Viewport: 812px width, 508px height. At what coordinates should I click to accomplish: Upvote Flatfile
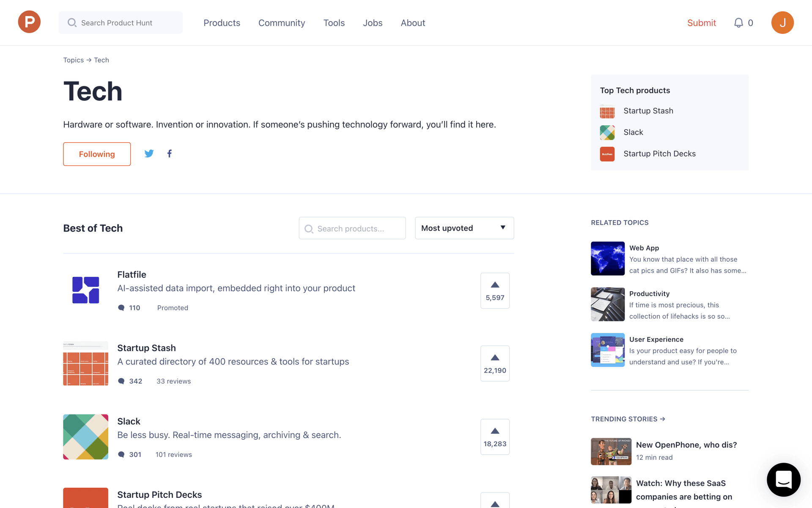(495, 291)
